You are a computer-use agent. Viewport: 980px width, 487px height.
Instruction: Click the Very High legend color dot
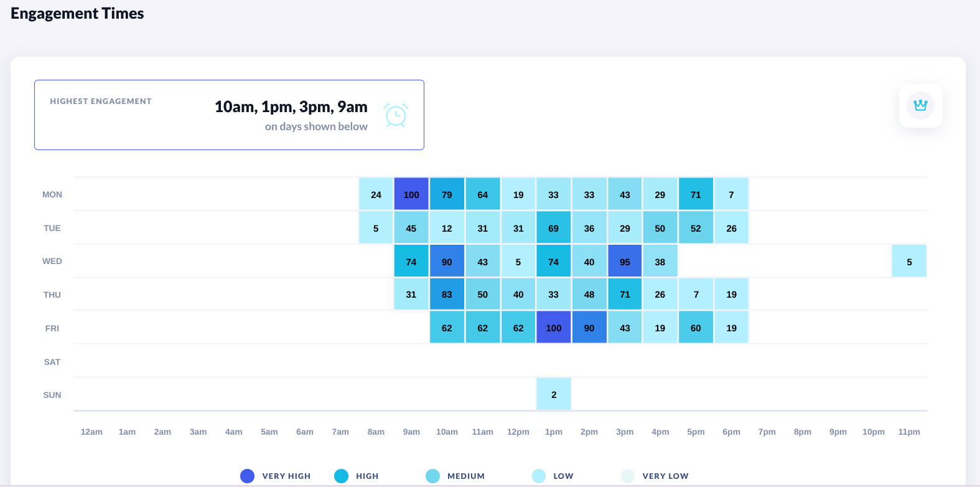click(x=247, y=476)
